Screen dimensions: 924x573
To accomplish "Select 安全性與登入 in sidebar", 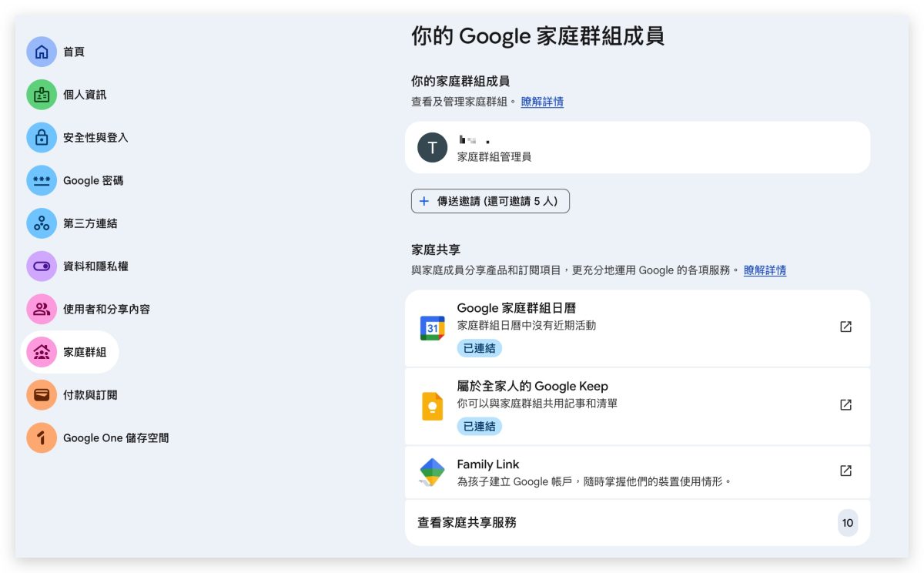I will coord(95,138).
